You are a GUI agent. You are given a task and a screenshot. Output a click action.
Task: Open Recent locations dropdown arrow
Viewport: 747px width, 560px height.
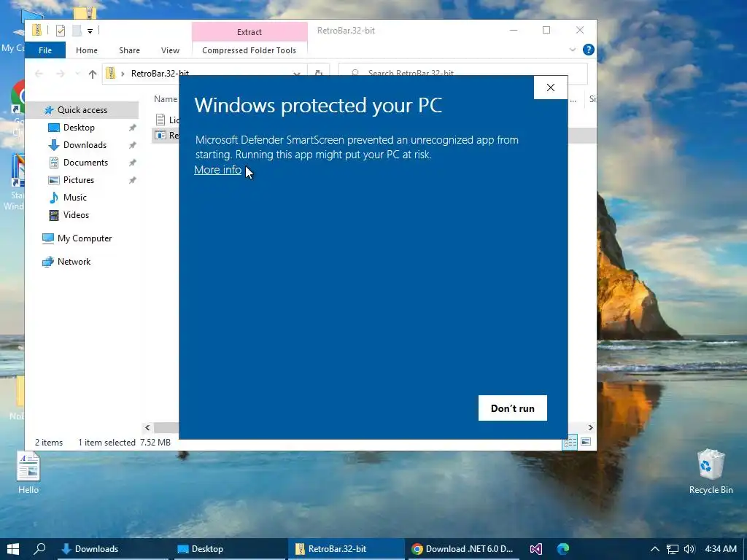click(x=77, y=74)
